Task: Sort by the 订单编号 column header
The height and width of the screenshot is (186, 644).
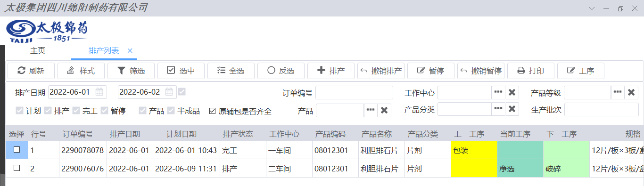Action: 77,134
